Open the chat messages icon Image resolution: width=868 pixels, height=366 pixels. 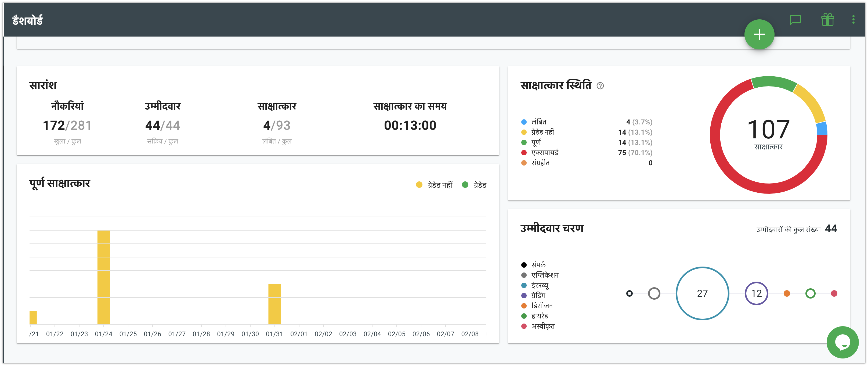coord(795,20)
